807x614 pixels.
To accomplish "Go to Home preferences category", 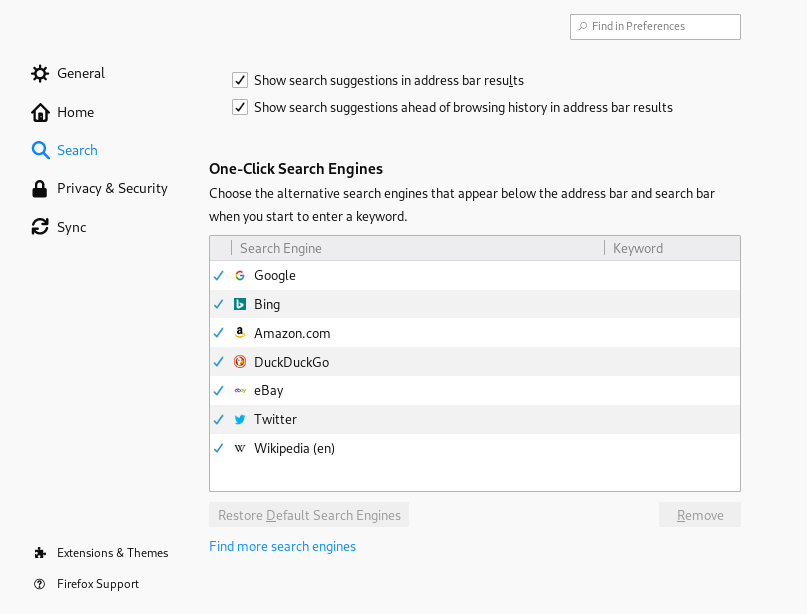I will [x=75, y=112].
